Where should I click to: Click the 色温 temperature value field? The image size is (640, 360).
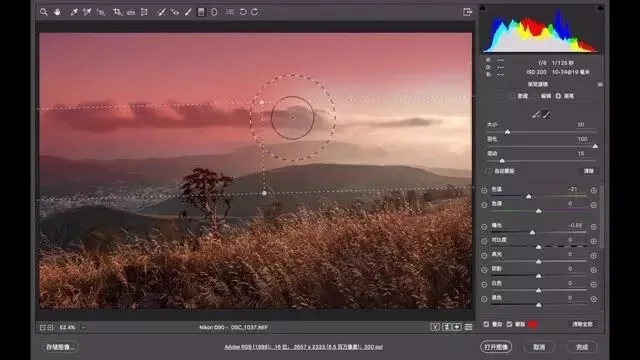(x=573, y=189)
